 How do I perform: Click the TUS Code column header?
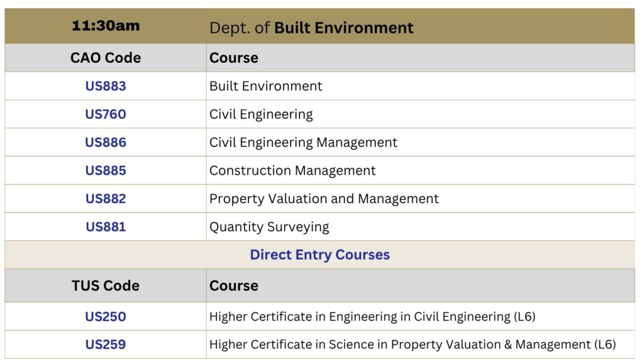click(106, 286)
